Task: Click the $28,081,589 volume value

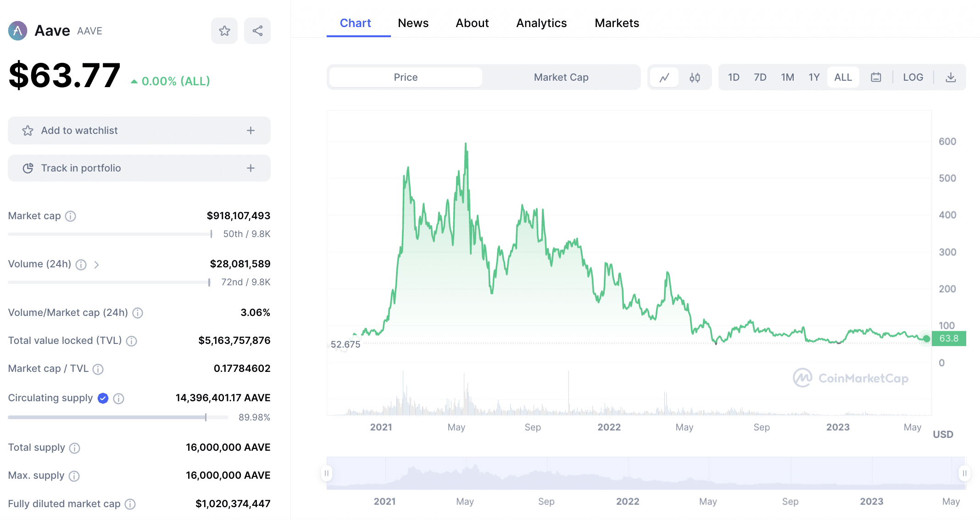Action: coord(240,264)
